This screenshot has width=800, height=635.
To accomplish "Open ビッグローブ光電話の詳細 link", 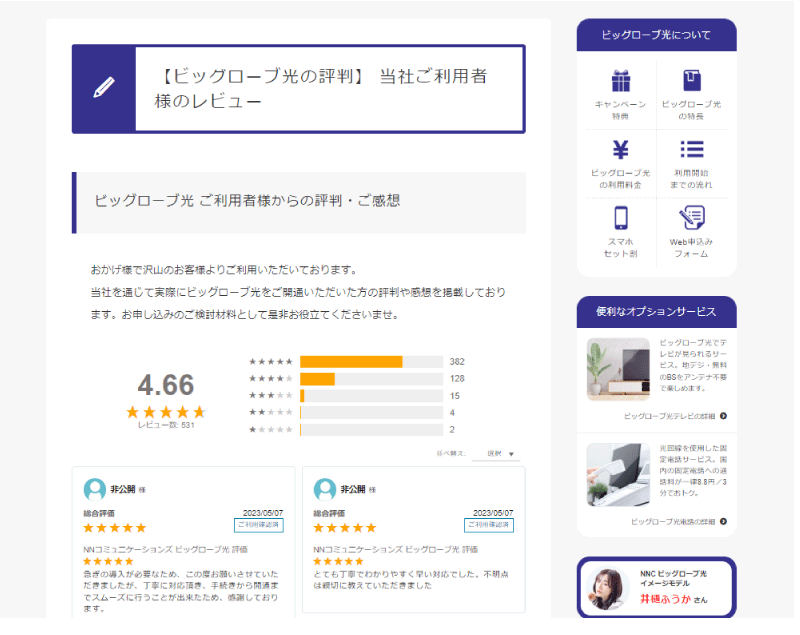I will click(673, 522).
